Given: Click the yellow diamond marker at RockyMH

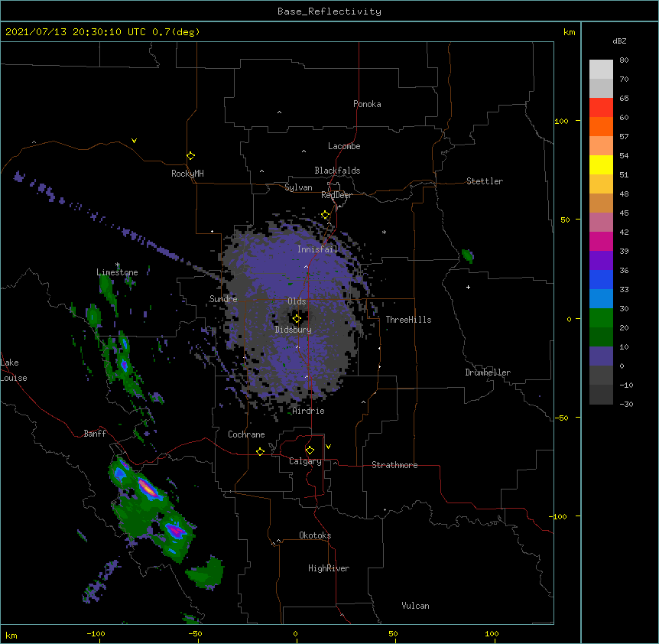Looking at the screenshot, I should [190, 156].
